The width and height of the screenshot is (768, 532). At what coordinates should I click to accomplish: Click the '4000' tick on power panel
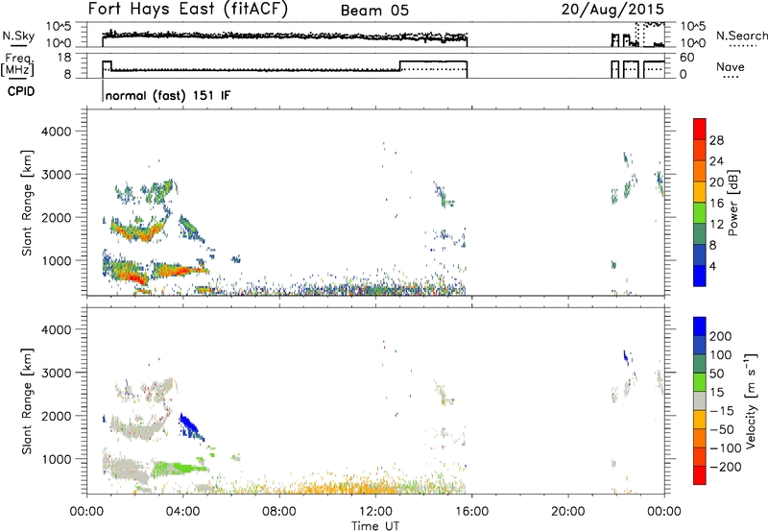point(57,132)
